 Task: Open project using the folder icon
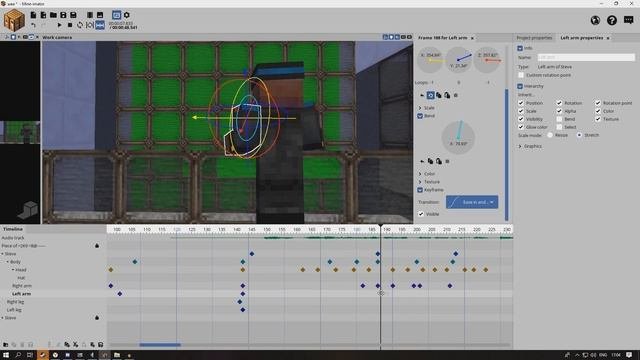point(53,15)
